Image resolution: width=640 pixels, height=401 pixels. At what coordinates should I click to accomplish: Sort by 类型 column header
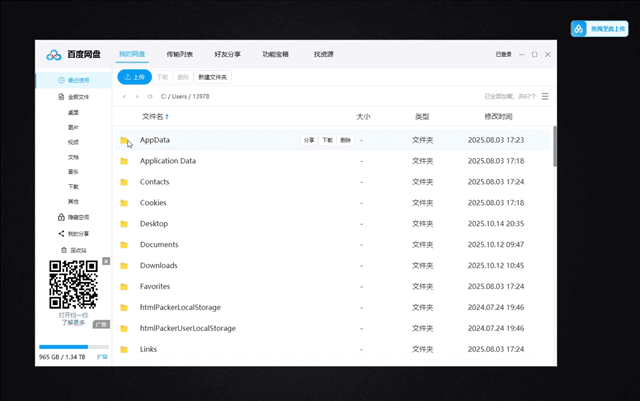422,117
